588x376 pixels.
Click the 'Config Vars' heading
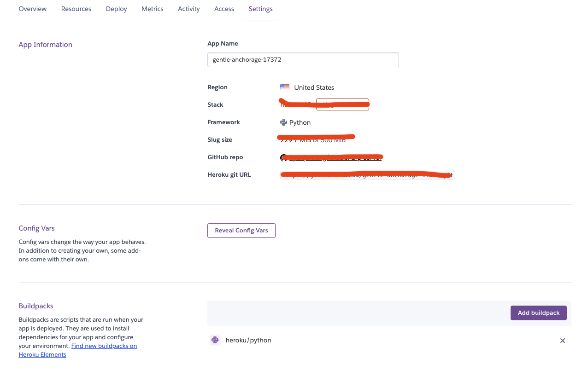tap(37, 228)
